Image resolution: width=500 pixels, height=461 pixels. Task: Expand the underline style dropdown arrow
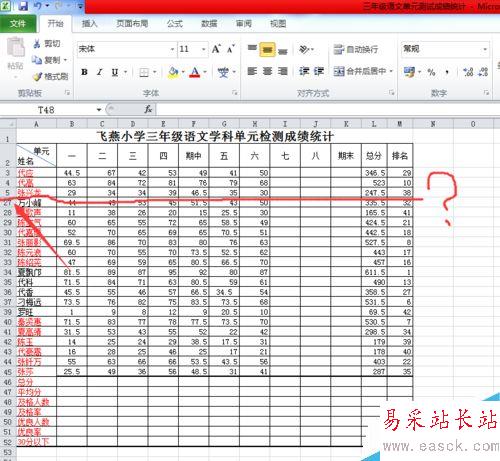tap(126, 72)
